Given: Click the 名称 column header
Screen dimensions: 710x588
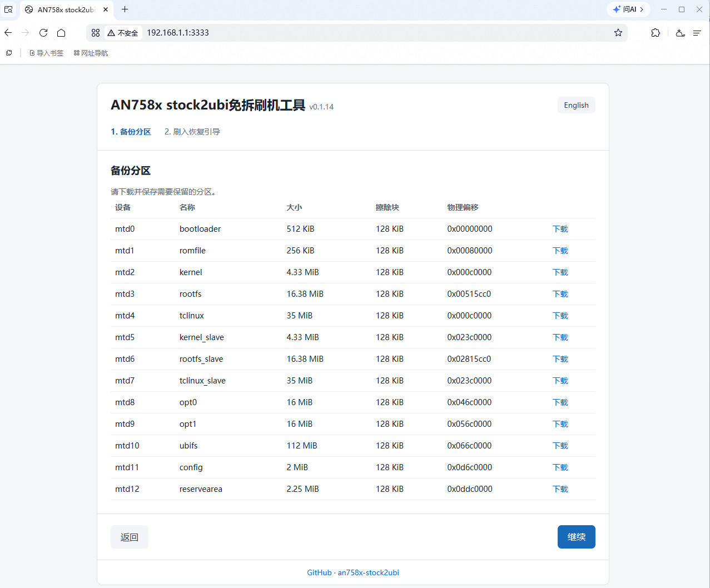Looking at the screenshot, I should pos(187,207).
